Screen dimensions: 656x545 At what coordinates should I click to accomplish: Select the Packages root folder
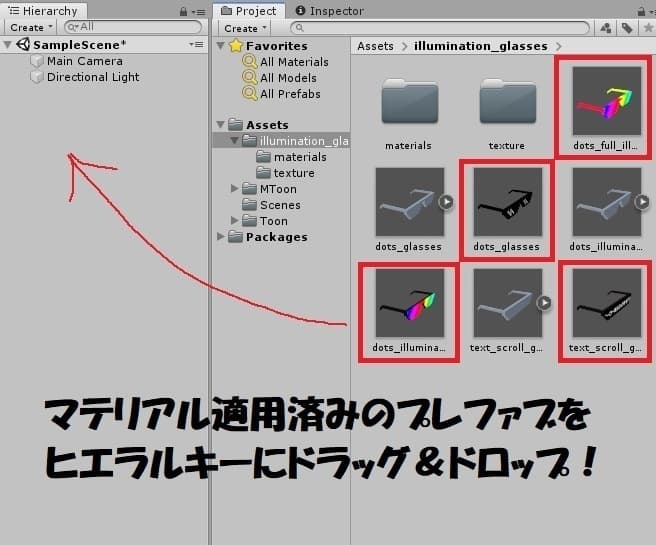click(x=277, y=237)
